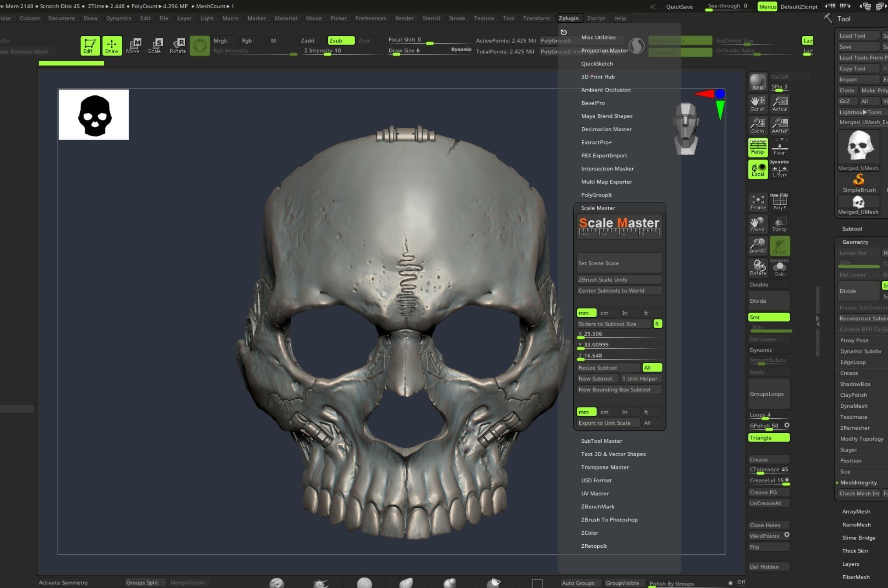Toggle Mrgb channel button
The image size is (888, 588).
pos(225,41)
